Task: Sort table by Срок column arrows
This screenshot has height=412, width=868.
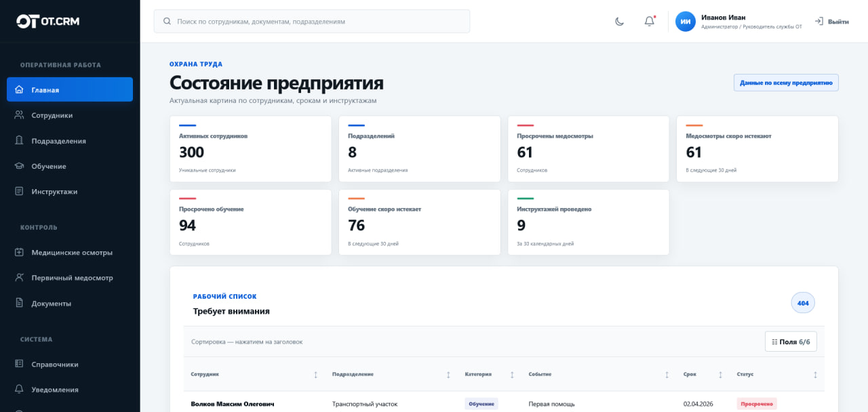Action: coord(720,375)
